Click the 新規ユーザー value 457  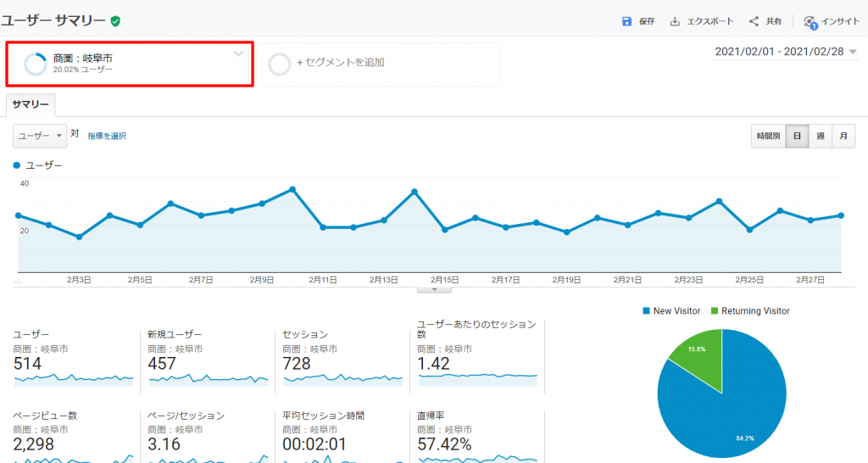pos(162,364)
